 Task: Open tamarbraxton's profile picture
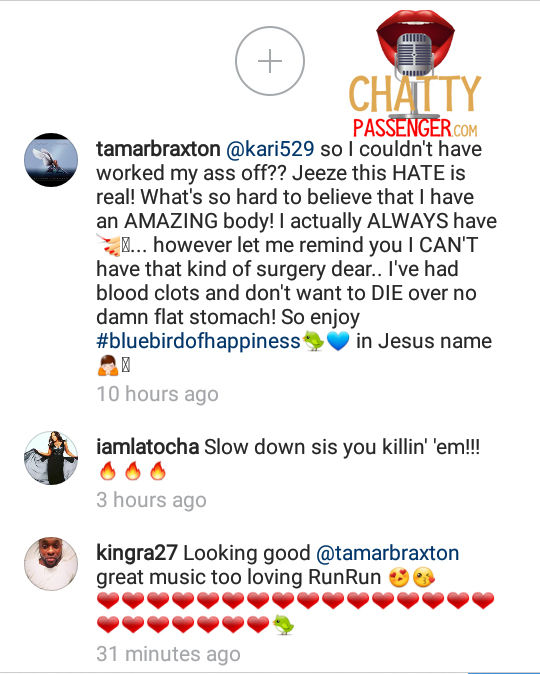51,160
